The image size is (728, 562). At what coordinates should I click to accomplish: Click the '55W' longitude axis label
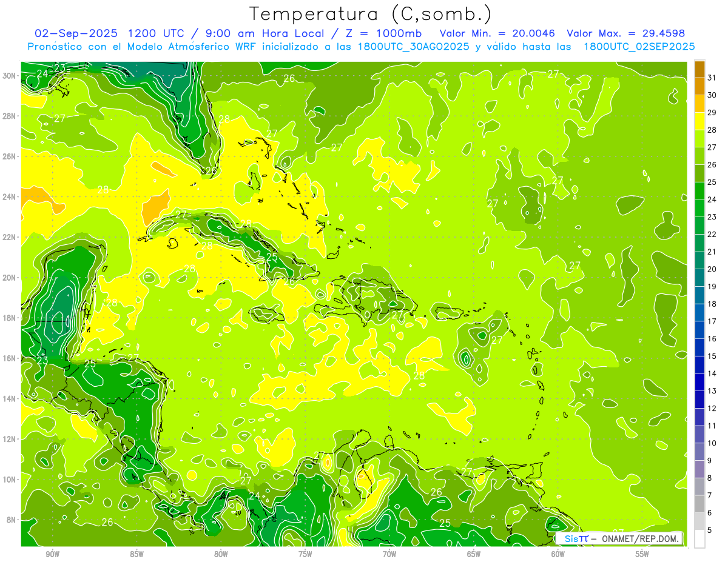click(x=642, y=554)
